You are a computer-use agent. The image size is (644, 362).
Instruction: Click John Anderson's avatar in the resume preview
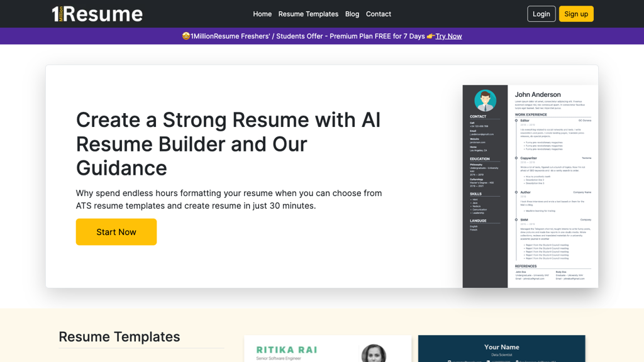pos(484,101)
